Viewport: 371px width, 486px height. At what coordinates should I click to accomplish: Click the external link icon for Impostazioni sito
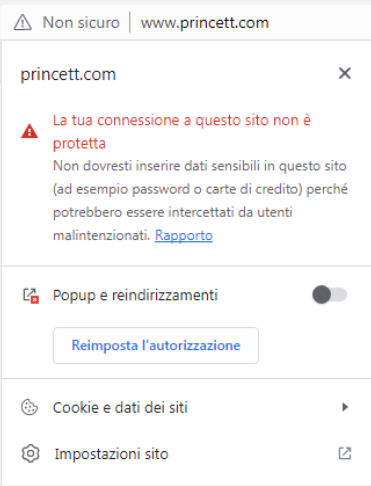point(345,453)
